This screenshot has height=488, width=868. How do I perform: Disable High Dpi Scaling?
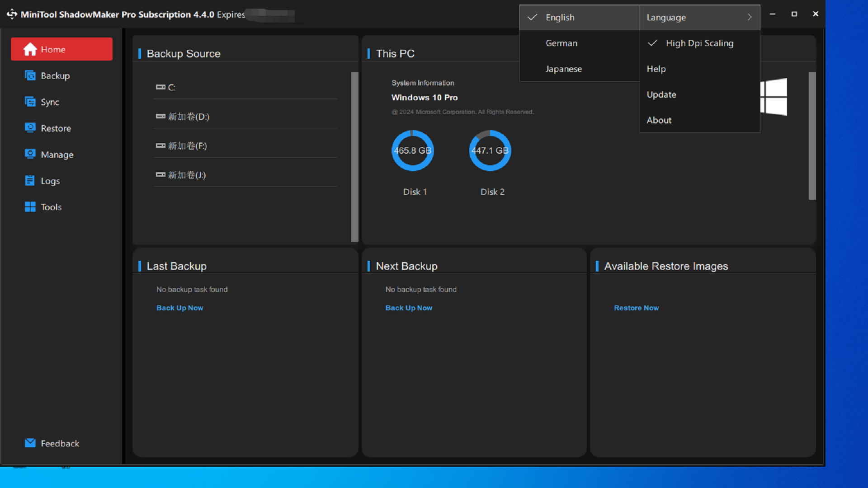[x=652, y=43]
